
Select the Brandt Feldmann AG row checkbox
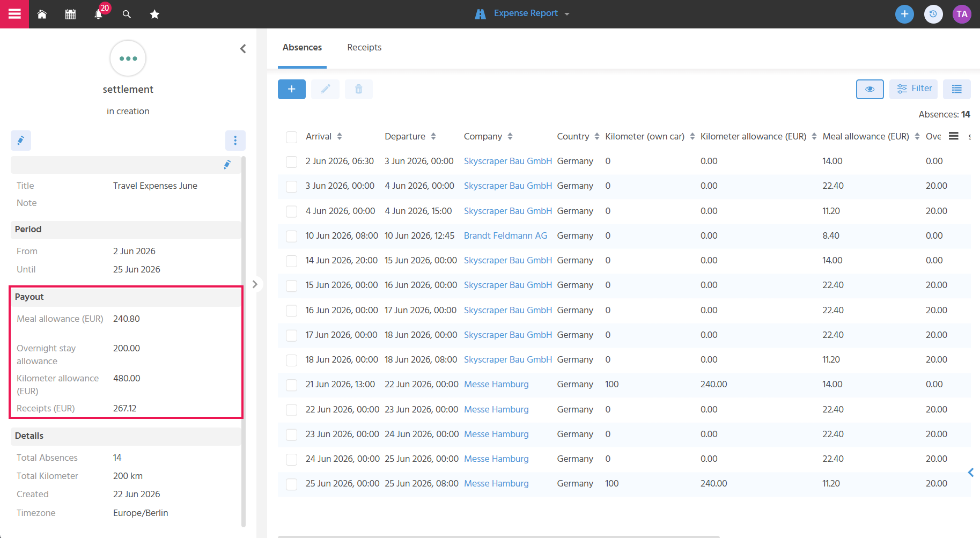pyautogui.click(x=292, y=236)
